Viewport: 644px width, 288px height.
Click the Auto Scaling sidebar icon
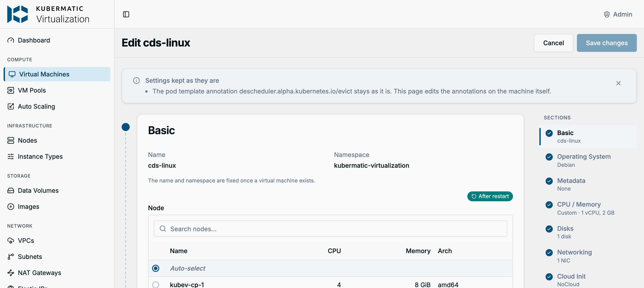tap(11, 106)
